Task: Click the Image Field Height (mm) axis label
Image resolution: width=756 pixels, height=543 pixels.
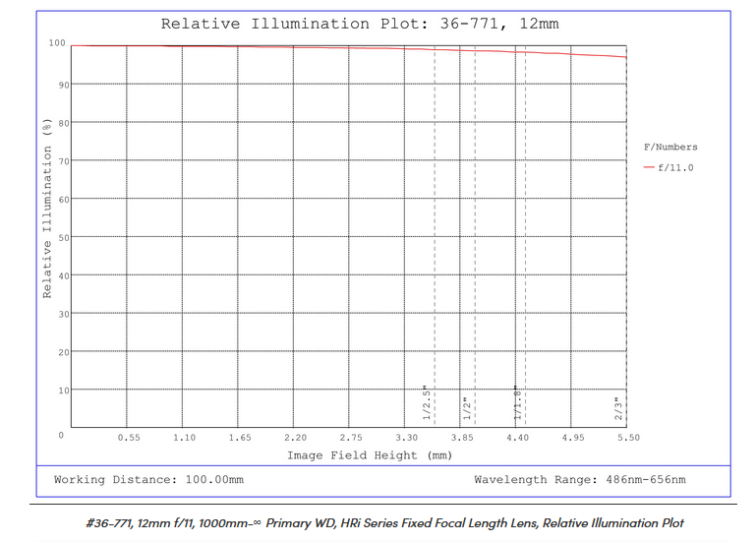Action: pyautogui.click(x=370, y=455)
